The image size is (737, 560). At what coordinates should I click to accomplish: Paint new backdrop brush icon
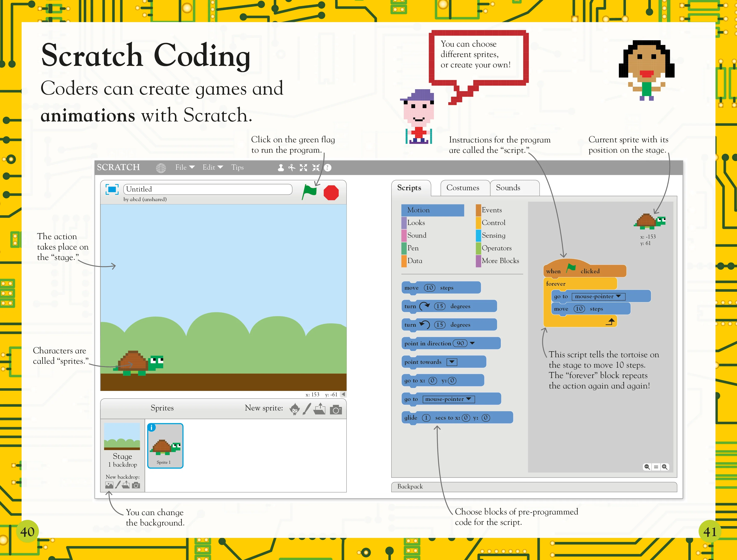[x=118, y=485]
